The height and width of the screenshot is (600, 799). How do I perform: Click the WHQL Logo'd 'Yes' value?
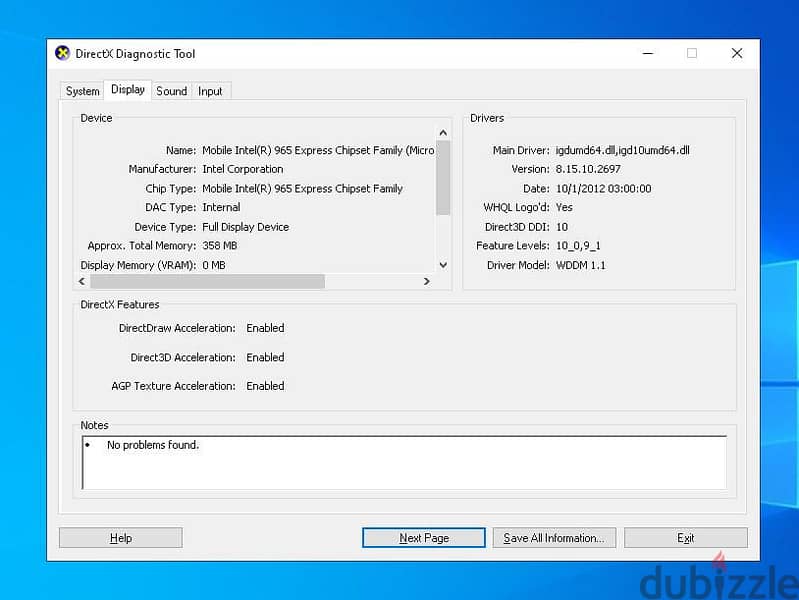tap(564, 207)
